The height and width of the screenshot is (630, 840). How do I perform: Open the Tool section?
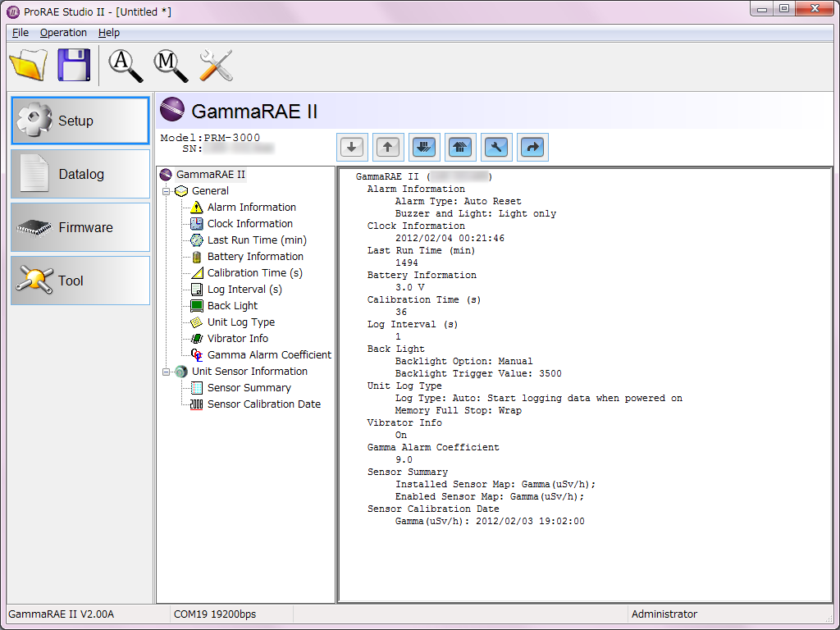[80, 281]
